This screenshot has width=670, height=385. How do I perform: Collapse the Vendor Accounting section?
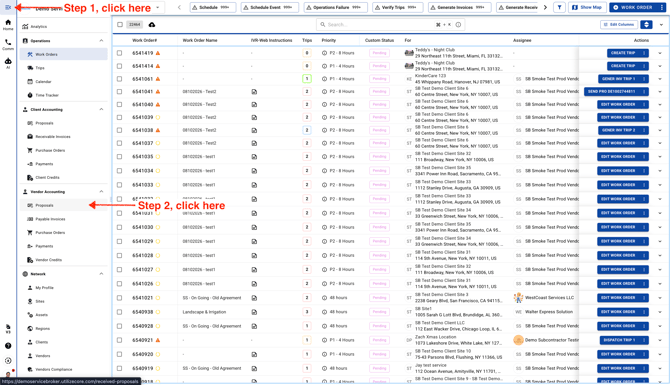tap(101, 191)
